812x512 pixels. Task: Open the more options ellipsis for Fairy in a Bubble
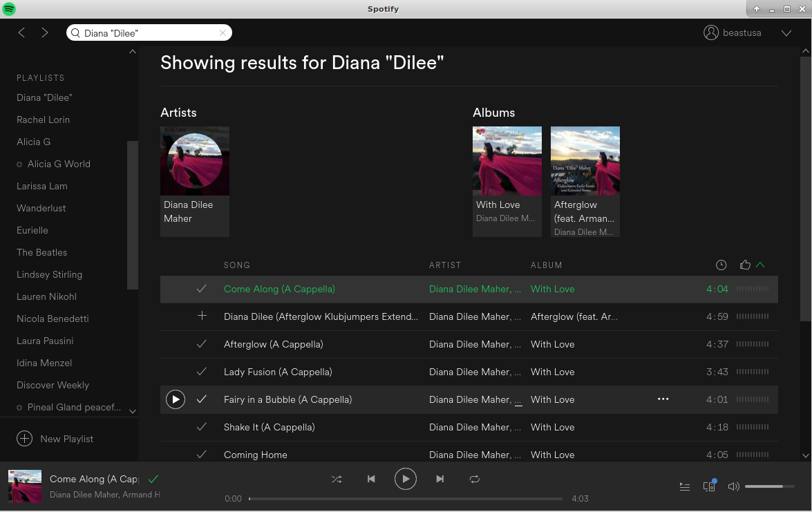pyautogui.click(x=663, y=399)
